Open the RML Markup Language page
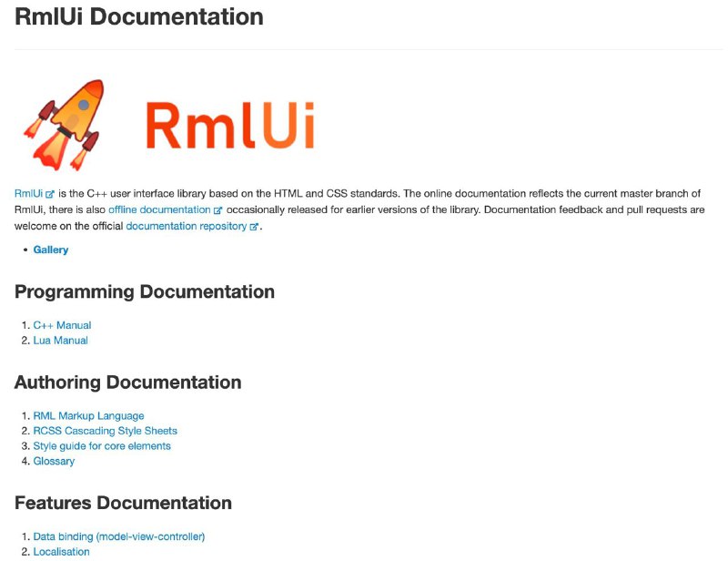728x561 pixels. coord(88,415)
